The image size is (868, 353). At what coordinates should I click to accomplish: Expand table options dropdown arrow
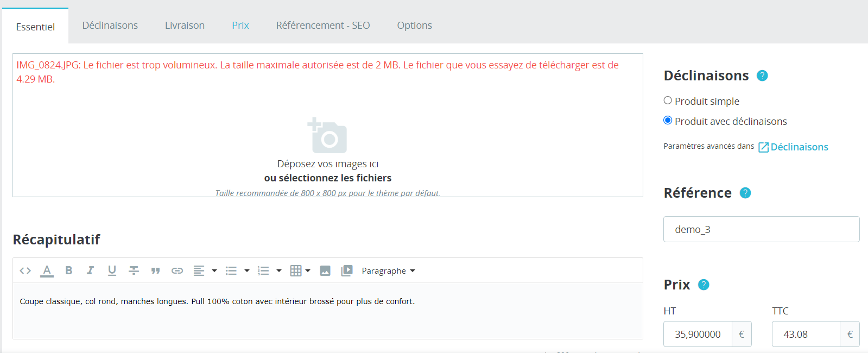(x=308, y=270)
